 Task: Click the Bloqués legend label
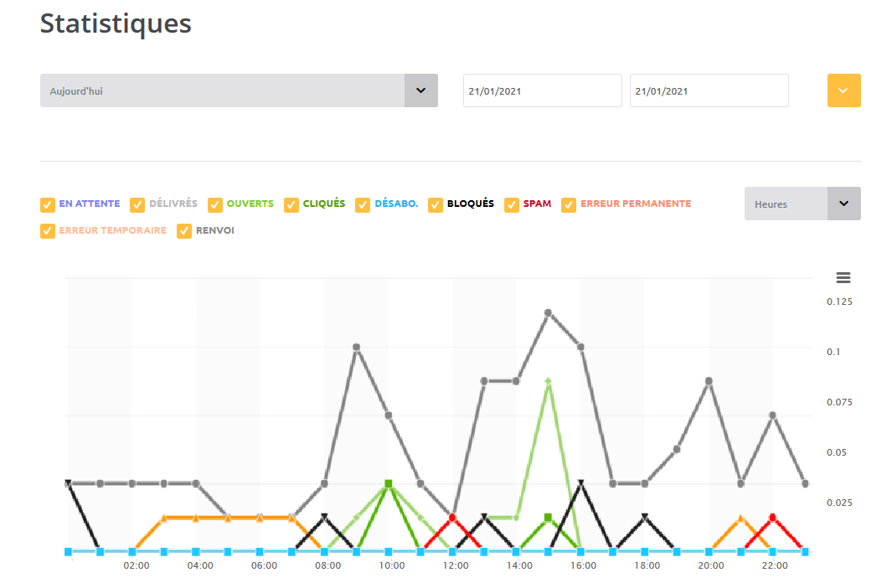[x=470, y=204]
